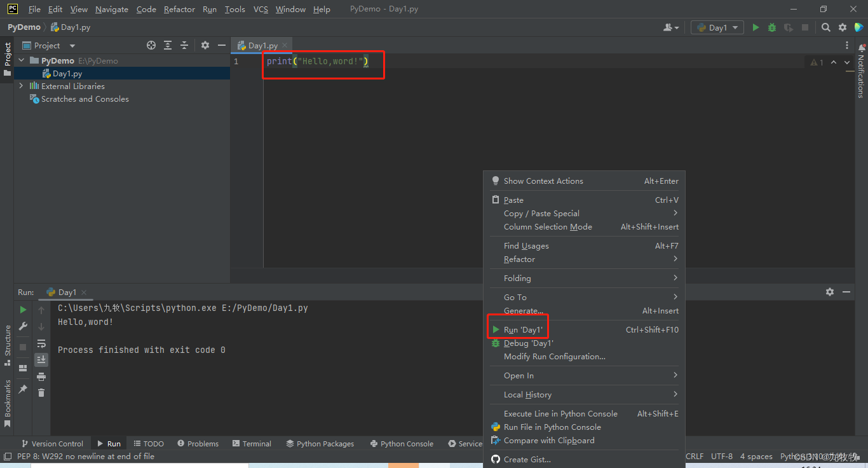Open the Navigate menu
The width and height of the screenshot is (868, 468).
(112, 10)
